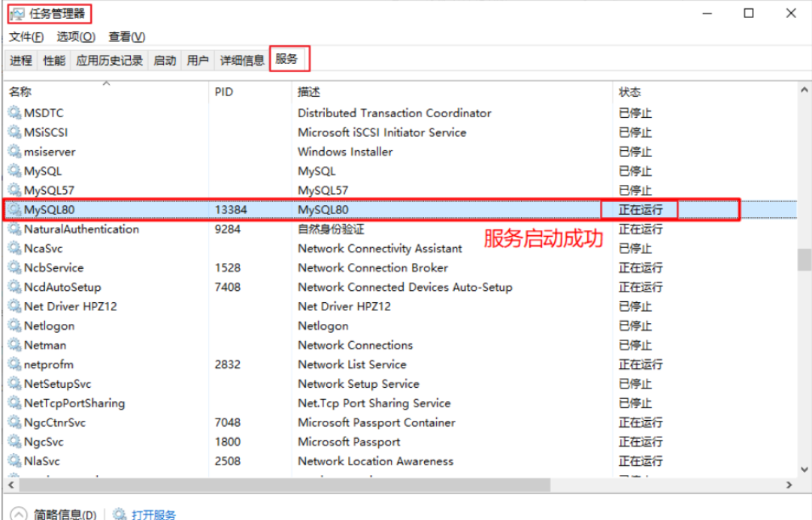This screenshot has width=812, height=520.
Task: Click the NgcSvc service gear icon
Action: click(14, 441)
